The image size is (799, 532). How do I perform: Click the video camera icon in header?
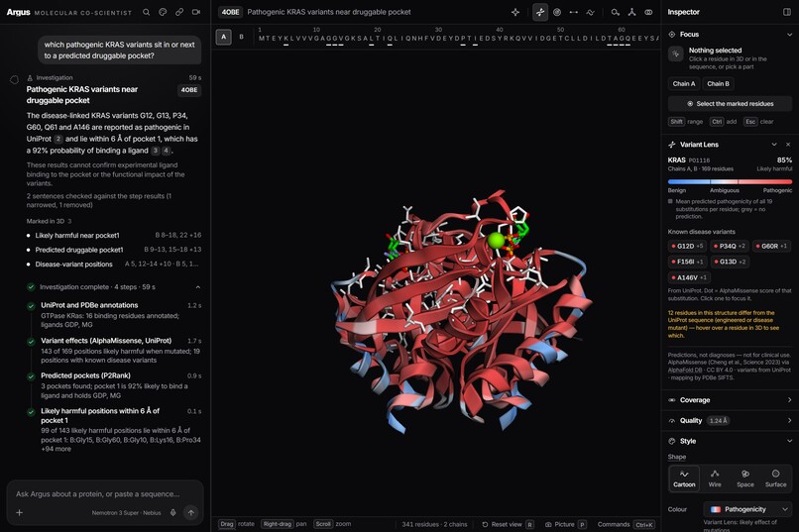tap(196, 12)
